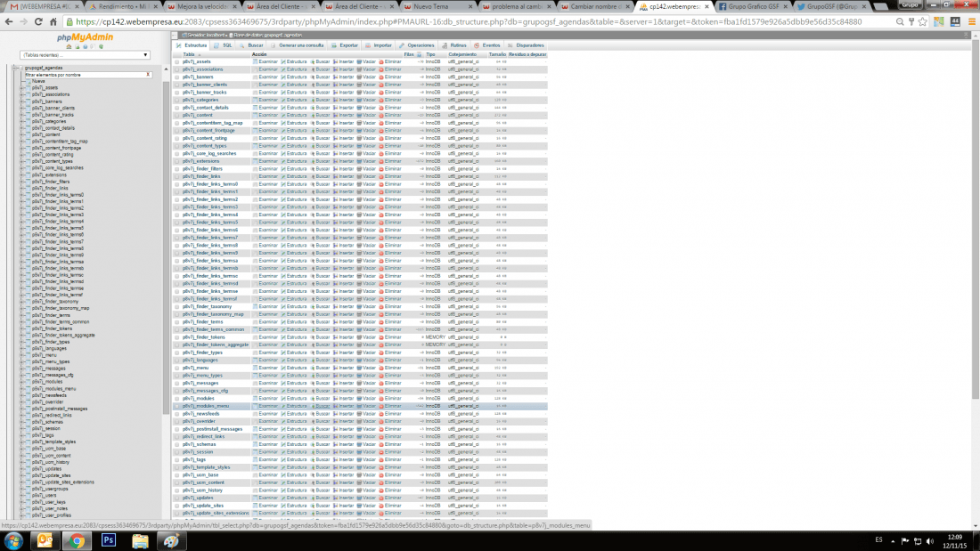Click Nueva in the navigation tree
Screen dimensions: 980x551
[x=38, y=81]
